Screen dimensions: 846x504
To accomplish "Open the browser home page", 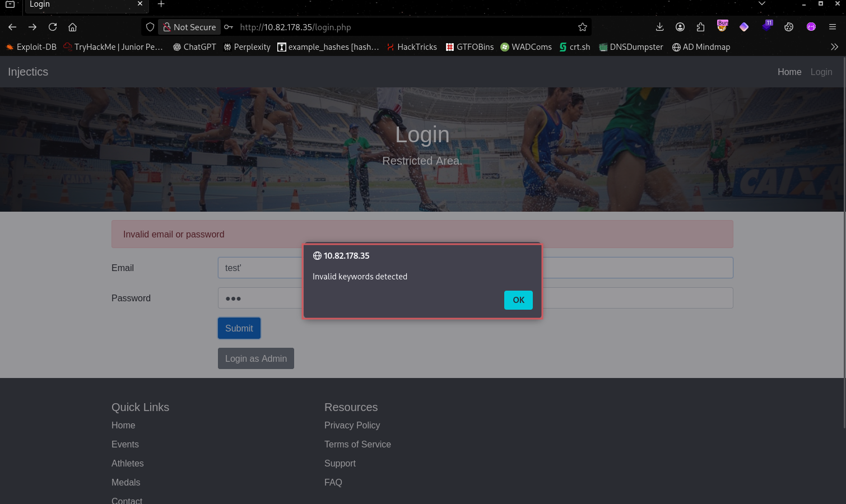I will click(72, 27).
